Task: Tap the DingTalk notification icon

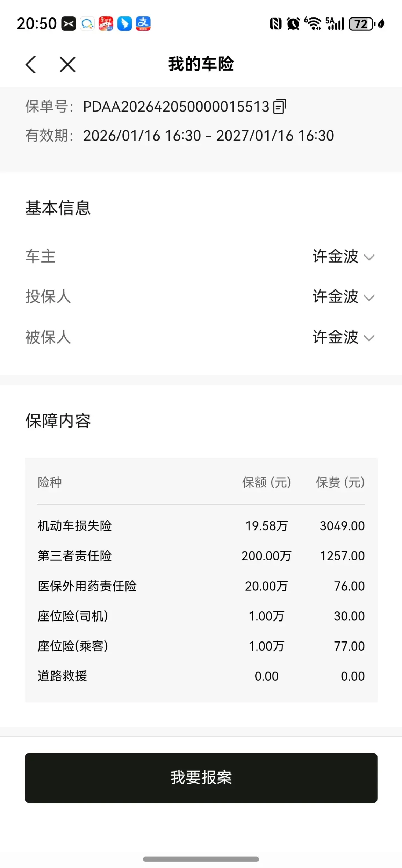Action: [x=124, y=24]
